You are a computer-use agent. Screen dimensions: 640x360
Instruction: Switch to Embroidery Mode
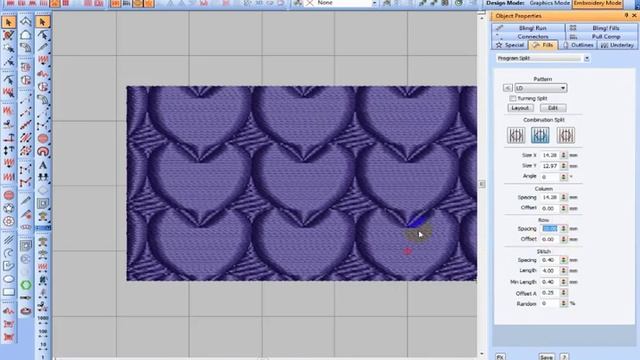click(x=597, y=3)
